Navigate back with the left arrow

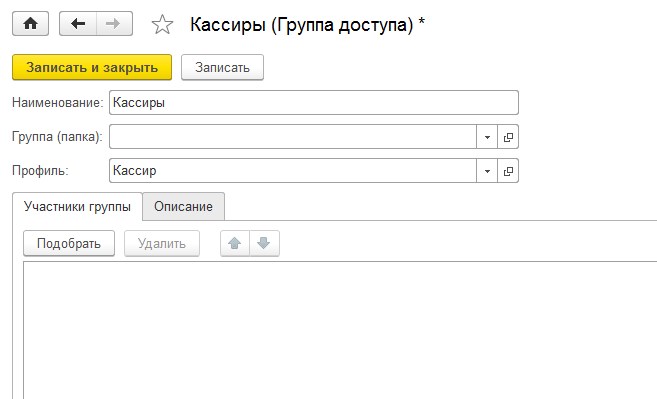pos(78,24)
